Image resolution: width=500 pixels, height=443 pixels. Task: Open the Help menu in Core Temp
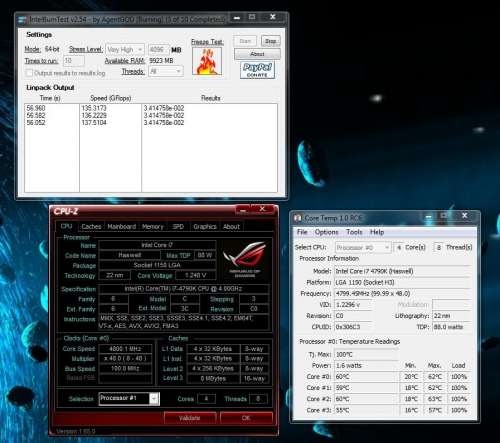tap(377, 232)
